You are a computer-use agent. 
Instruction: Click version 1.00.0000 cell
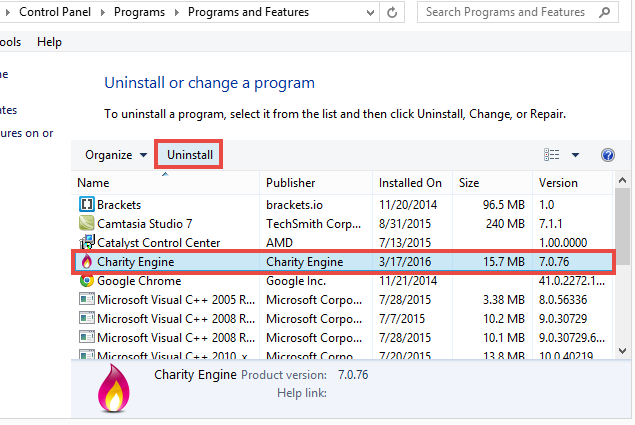coord(563,243)
